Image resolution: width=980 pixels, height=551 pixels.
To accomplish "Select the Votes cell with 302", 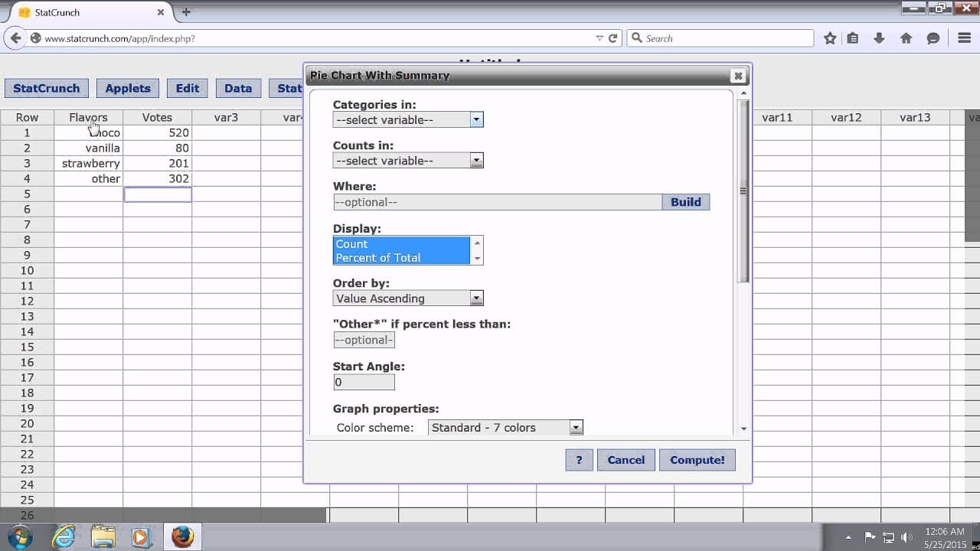I will coord(157,178).
